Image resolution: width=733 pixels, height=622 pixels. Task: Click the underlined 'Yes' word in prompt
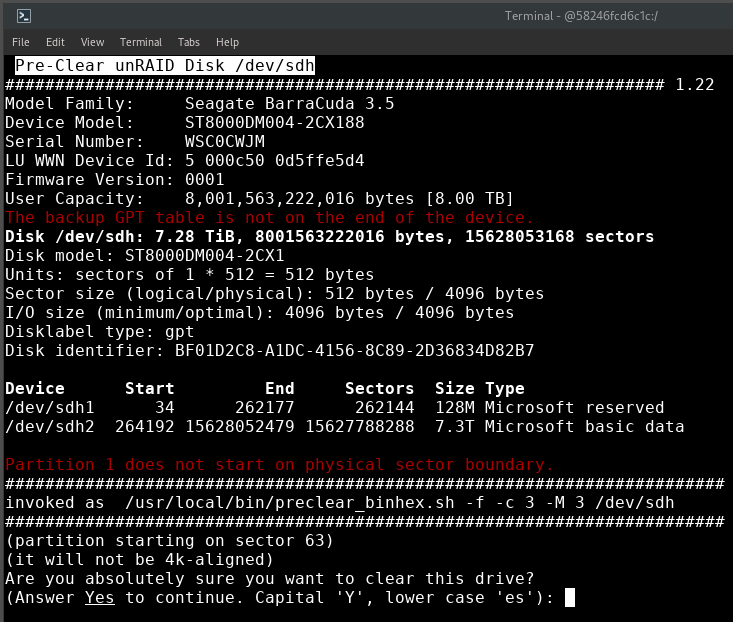[x=100, y=598]
